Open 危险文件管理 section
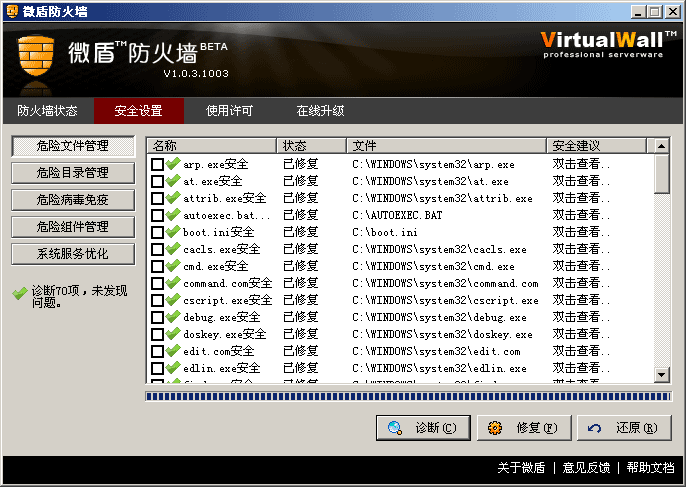 (73, 146)
